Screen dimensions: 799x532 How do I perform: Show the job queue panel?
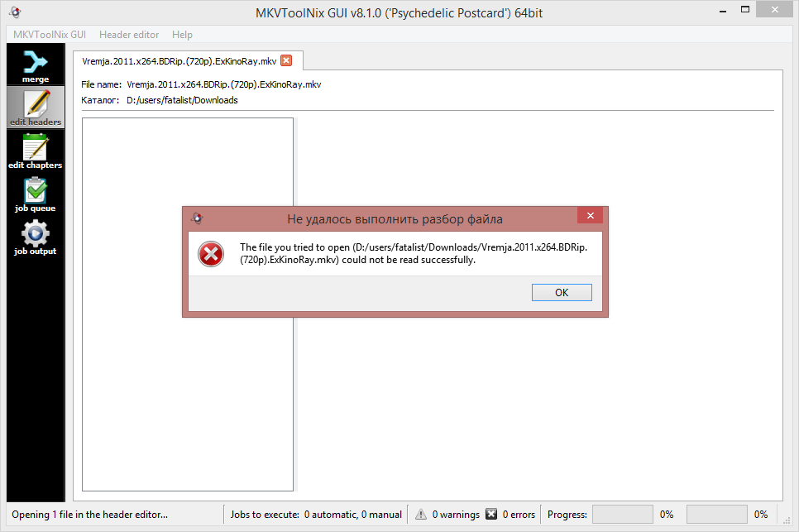click(36, 194)
